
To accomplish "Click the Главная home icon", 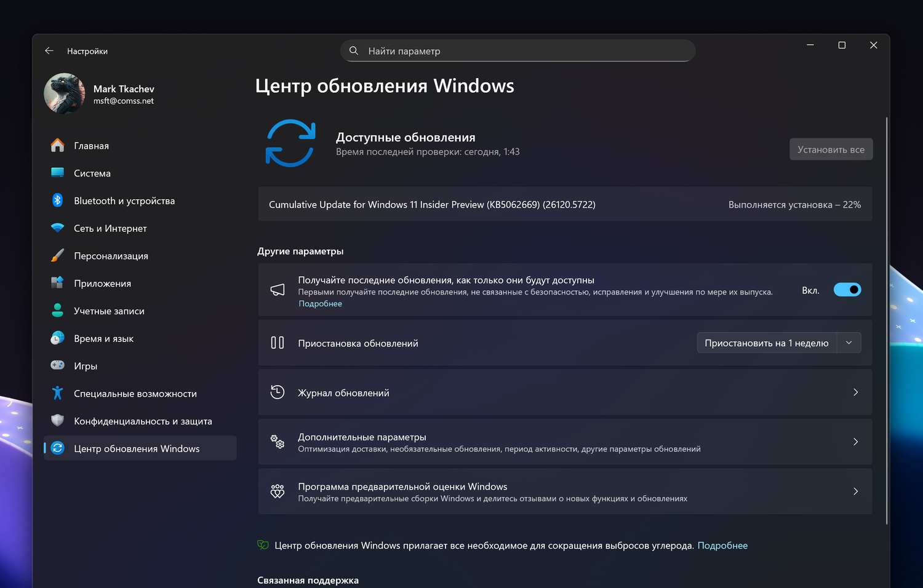I will click(57, 146).
